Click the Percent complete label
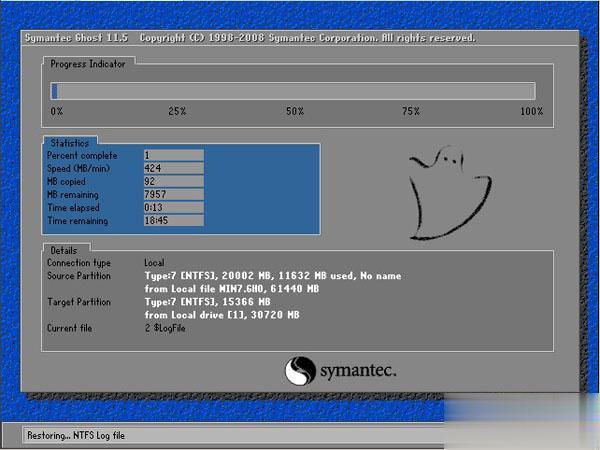This screenshot has height=450, width=600. click(82, 155)
